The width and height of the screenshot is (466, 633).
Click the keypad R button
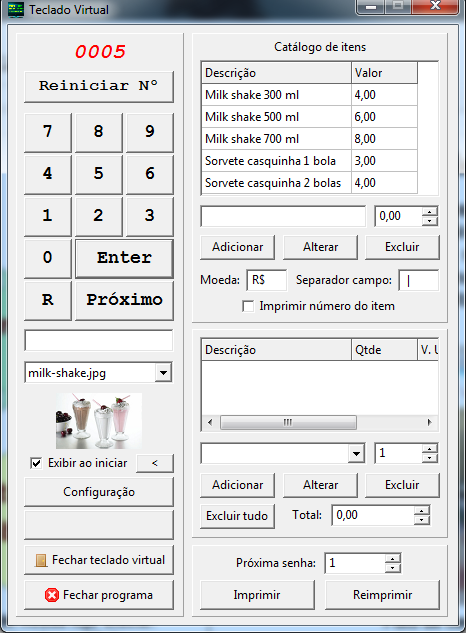click(x=48, y=300)
